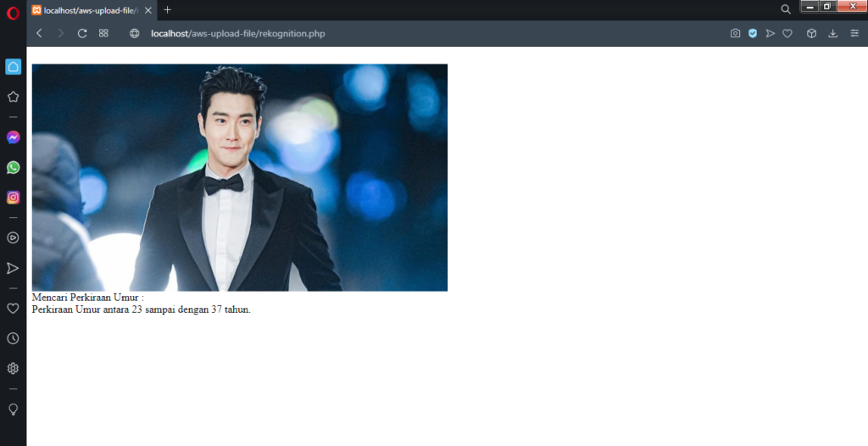The image size is (868, 446).
Task: Open Speed Dial start page grid
Action: pos(103,33)
